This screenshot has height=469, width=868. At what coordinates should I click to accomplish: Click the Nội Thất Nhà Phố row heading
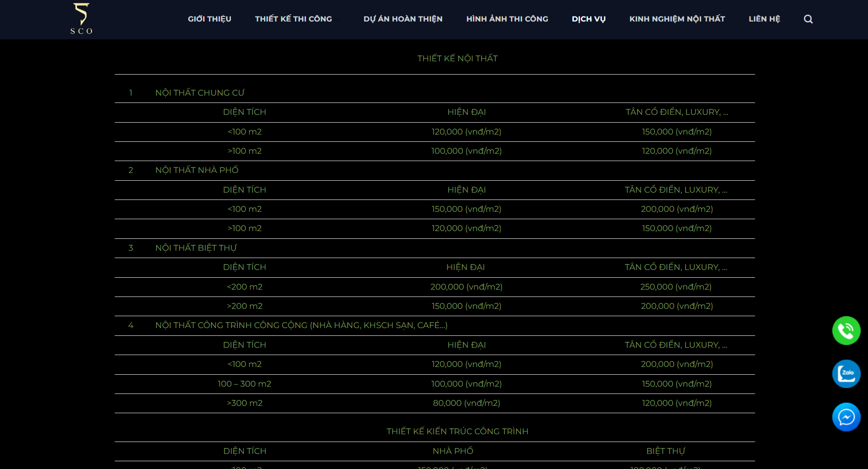(x=197, y=170)
